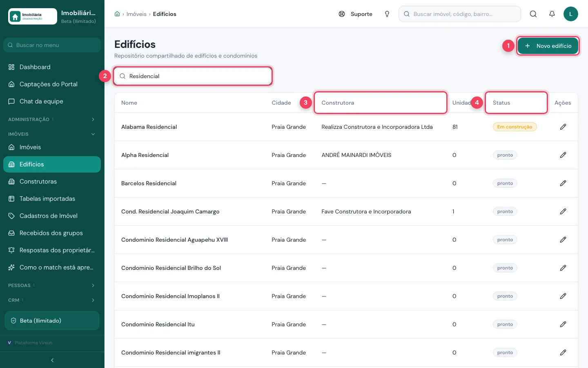Open user avatar L menu

pos(571,14)
